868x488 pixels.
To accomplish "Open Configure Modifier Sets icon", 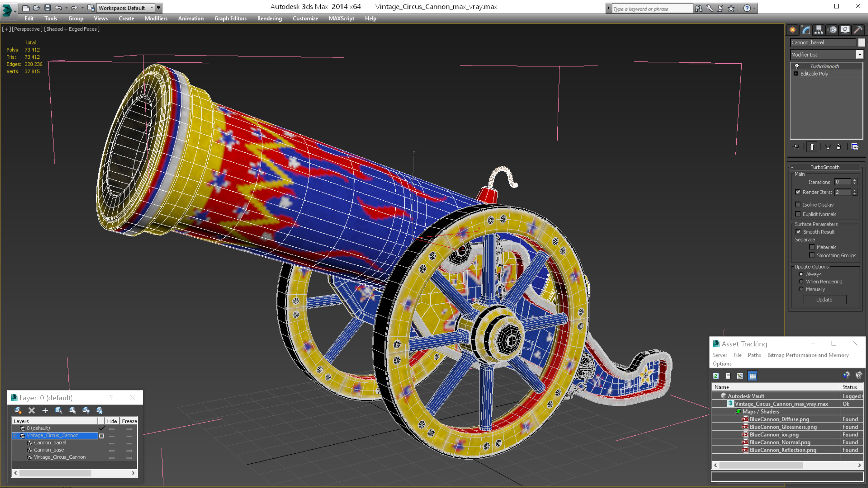I will click(855, 147).
